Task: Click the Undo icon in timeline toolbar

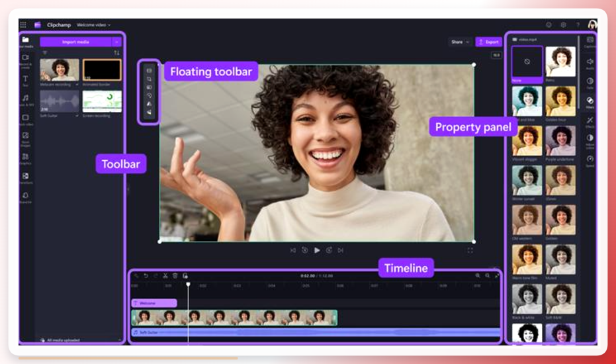Action: (x=146, y=275)
